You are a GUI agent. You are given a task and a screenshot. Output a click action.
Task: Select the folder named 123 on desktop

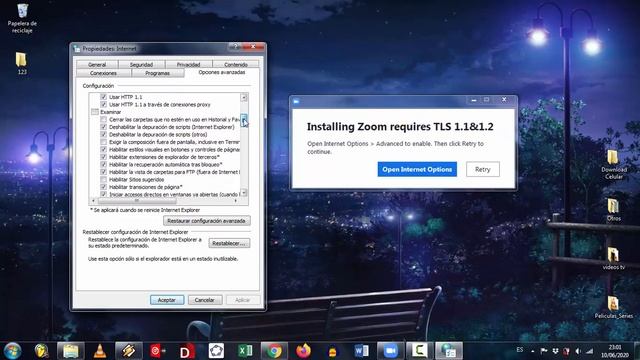point(22,63)
